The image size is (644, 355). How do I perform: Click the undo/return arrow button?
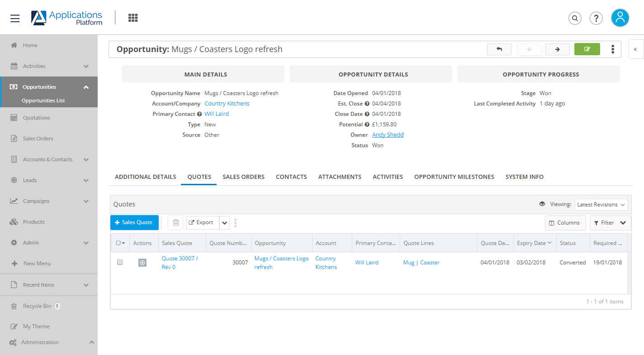499,49
